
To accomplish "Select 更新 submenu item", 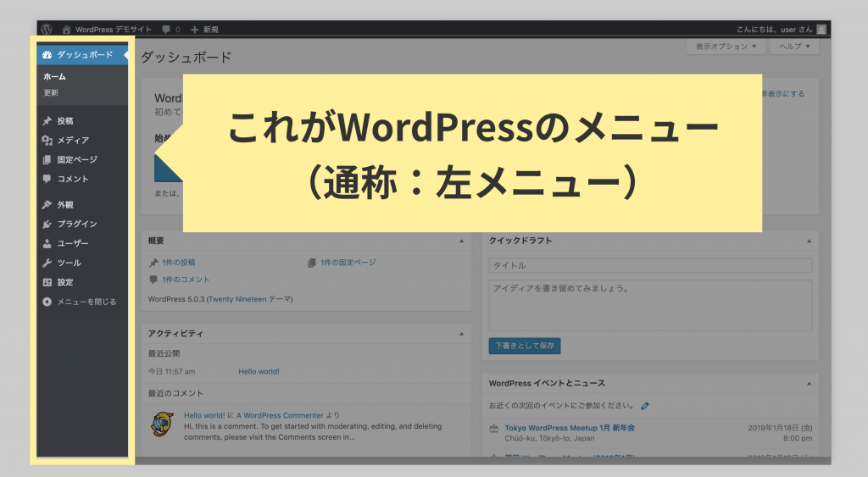I will (51, 93).
